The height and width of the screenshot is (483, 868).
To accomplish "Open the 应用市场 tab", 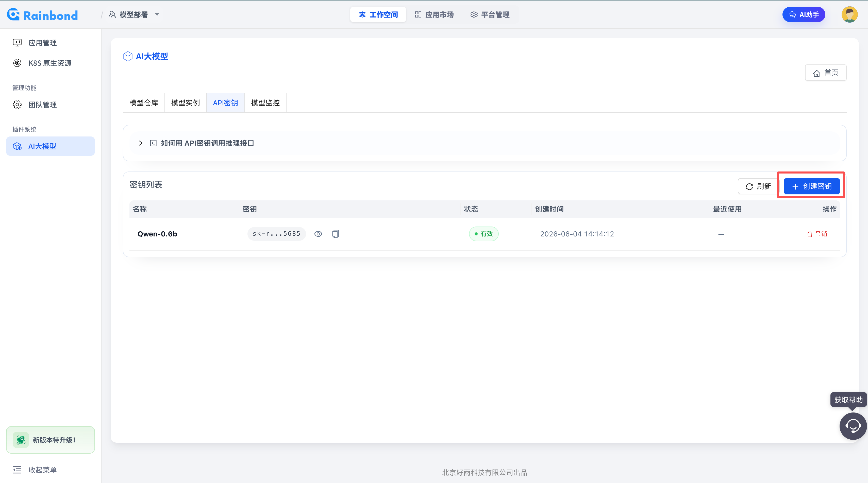I will click(434, 14).
